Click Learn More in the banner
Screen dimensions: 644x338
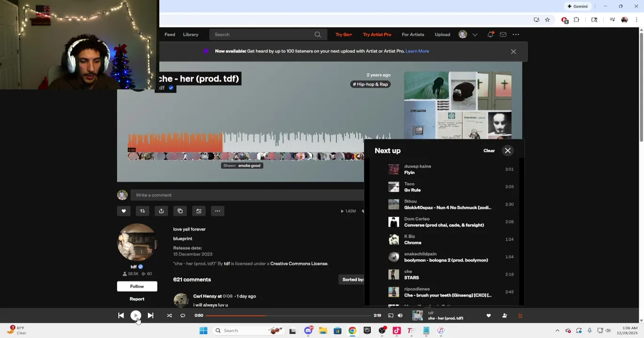click(x=417, y=51)
